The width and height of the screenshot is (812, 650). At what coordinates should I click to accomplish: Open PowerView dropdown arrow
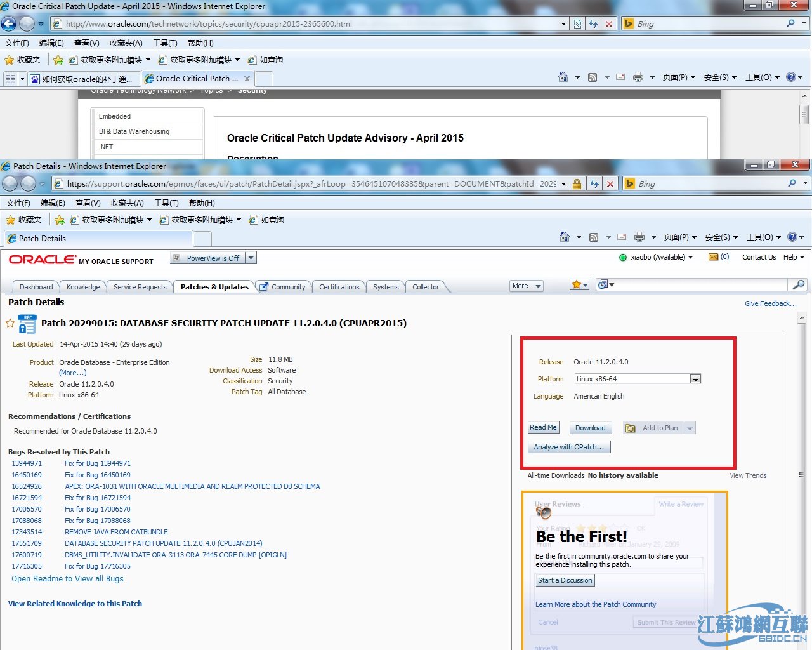(251, 258)
